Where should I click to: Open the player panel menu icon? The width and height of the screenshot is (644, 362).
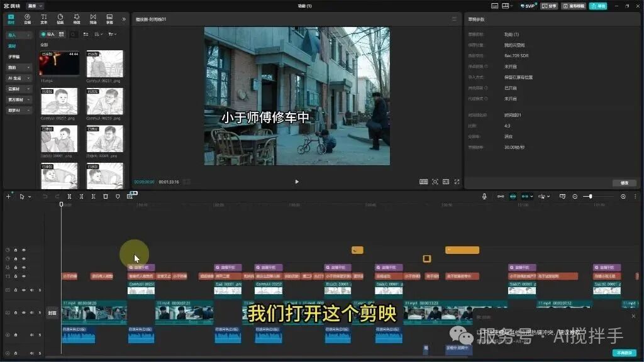pyautogui.click(x=454, y=19)
